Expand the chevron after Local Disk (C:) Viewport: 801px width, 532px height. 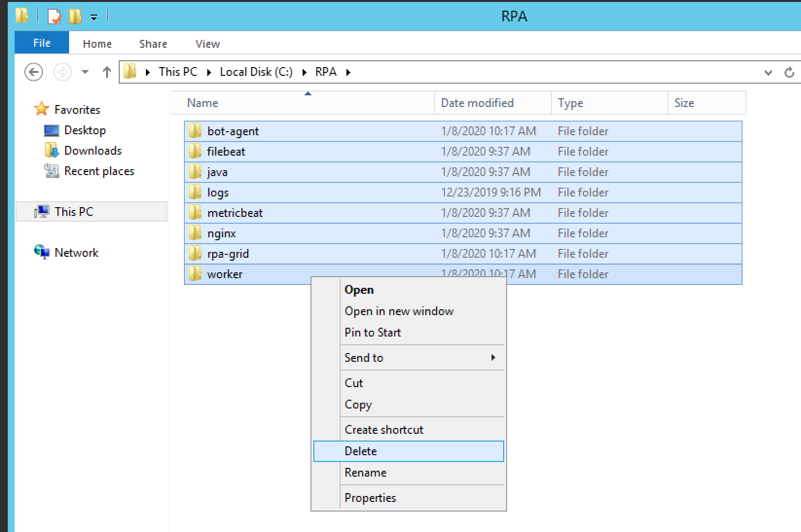click(305, 72)
